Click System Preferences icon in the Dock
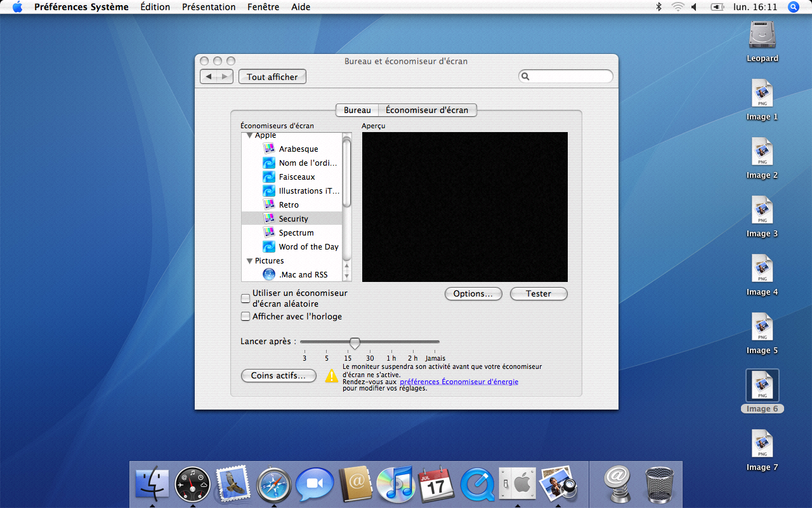 pyautogui.click(x=518, y=484)
